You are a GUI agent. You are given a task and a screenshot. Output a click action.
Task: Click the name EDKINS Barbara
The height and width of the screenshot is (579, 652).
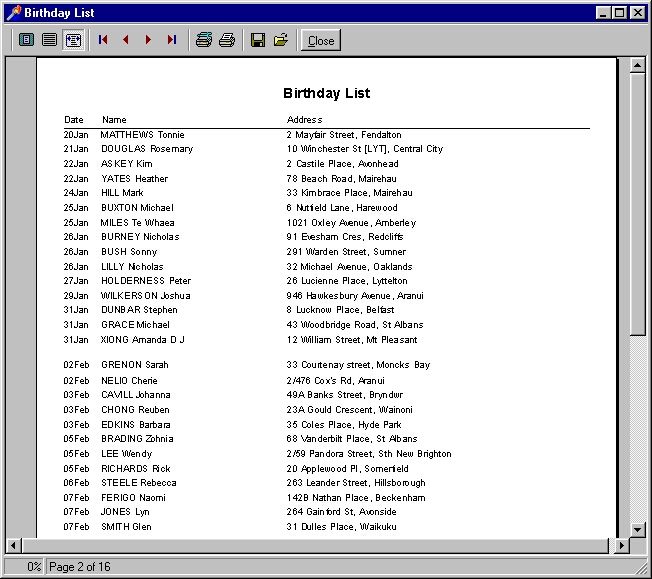click(136, 425)
